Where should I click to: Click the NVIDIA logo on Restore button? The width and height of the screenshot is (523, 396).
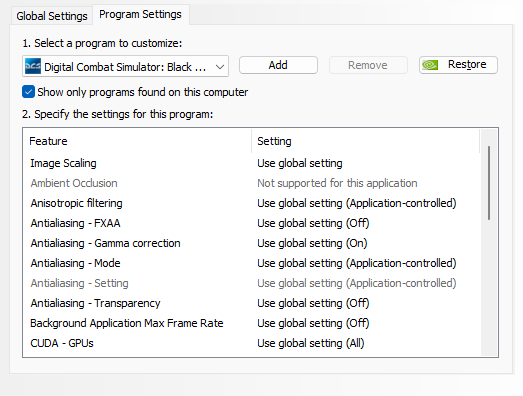click(x=430, y=65)
